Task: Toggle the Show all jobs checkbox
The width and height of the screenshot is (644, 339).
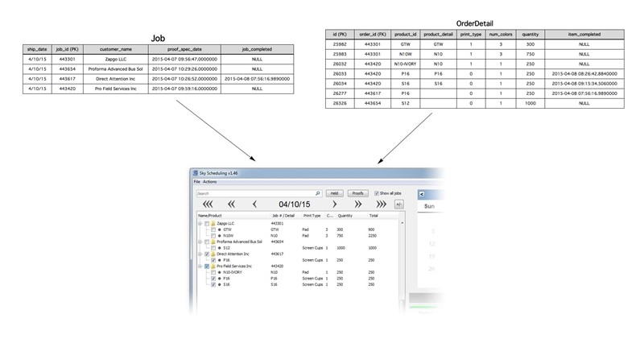Action: click(x=374, y=193)
